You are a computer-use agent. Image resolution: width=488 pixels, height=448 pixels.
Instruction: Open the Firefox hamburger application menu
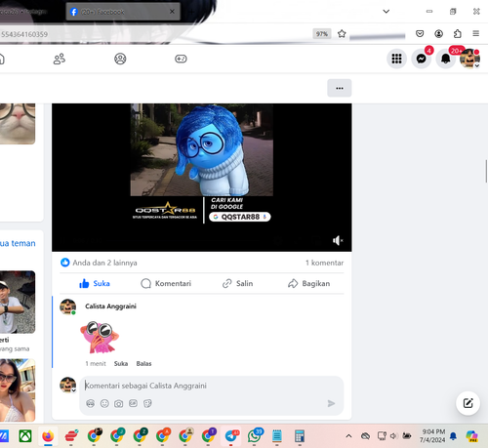point(476,33)
